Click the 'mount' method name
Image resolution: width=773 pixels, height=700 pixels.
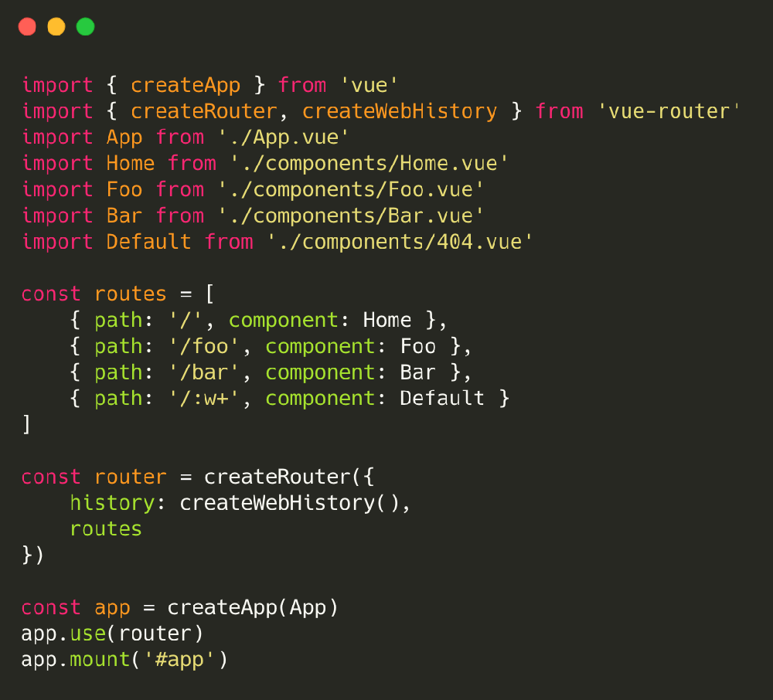[100, 660]
